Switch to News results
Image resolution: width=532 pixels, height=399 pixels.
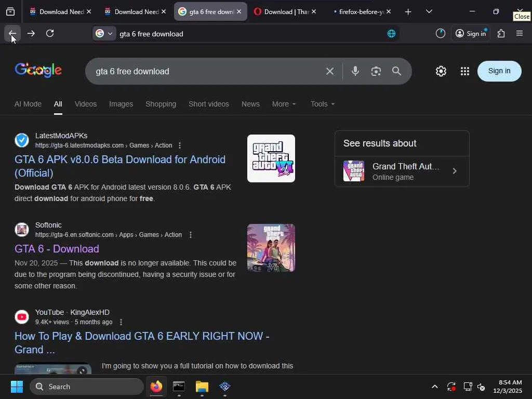pyautogui.click(x=250, y=104)
